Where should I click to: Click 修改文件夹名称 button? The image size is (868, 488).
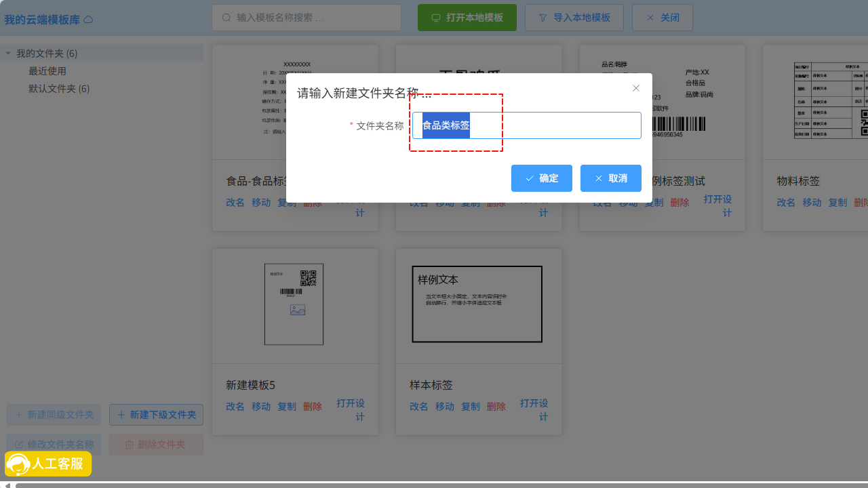[54, 445]
